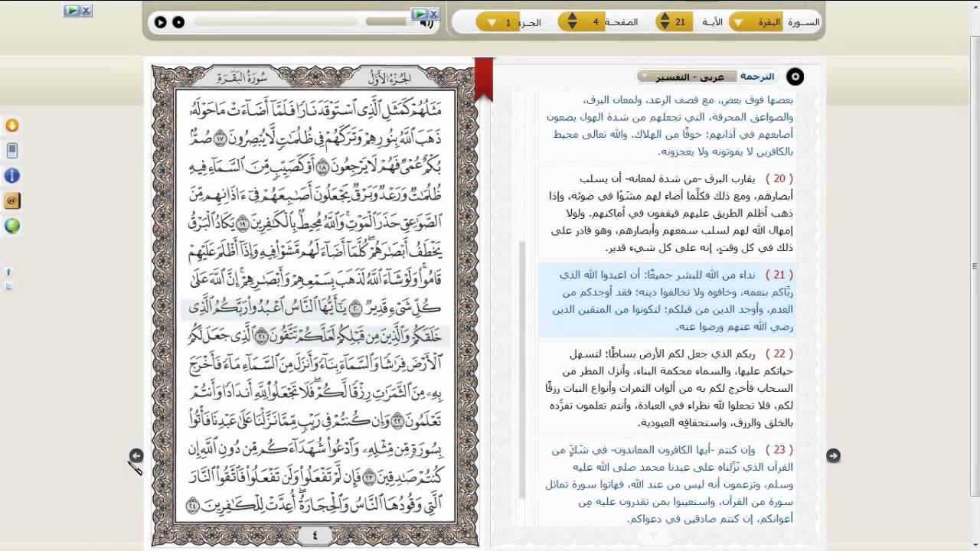Click the red bookmark ribbon on page

point(483,80)
